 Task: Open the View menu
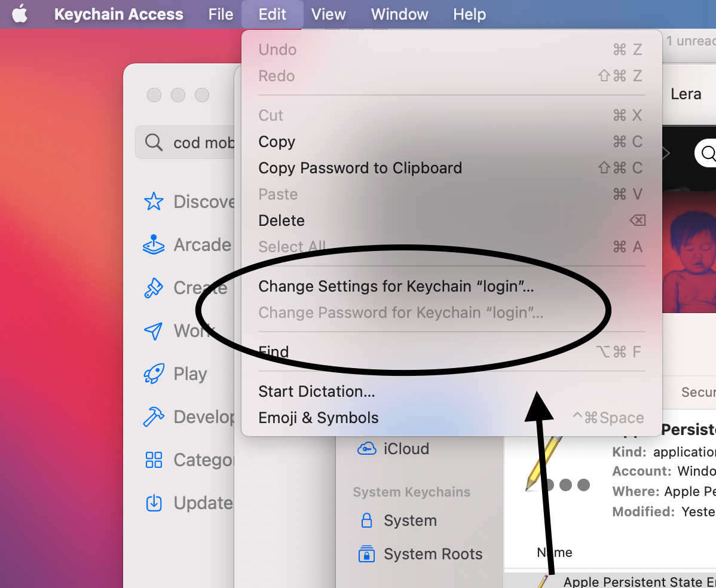[328, 14]
